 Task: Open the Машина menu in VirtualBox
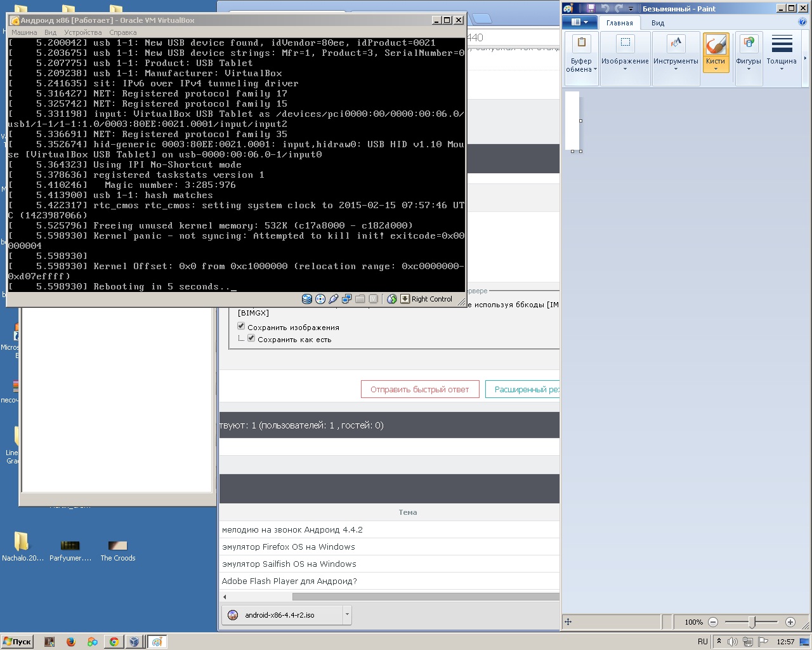tap(24, 32)
